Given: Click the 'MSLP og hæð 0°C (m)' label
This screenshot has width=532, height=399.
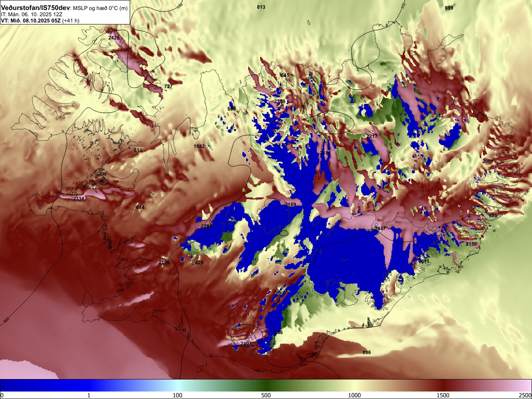Looking at the screenshot, I should pyautogui.click(x=101, y=8).
